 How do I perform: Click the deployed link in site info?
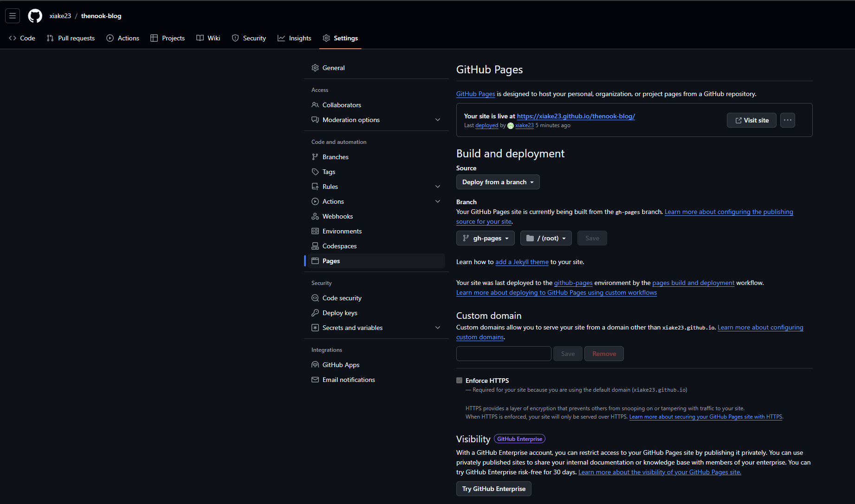click(486, 125)
